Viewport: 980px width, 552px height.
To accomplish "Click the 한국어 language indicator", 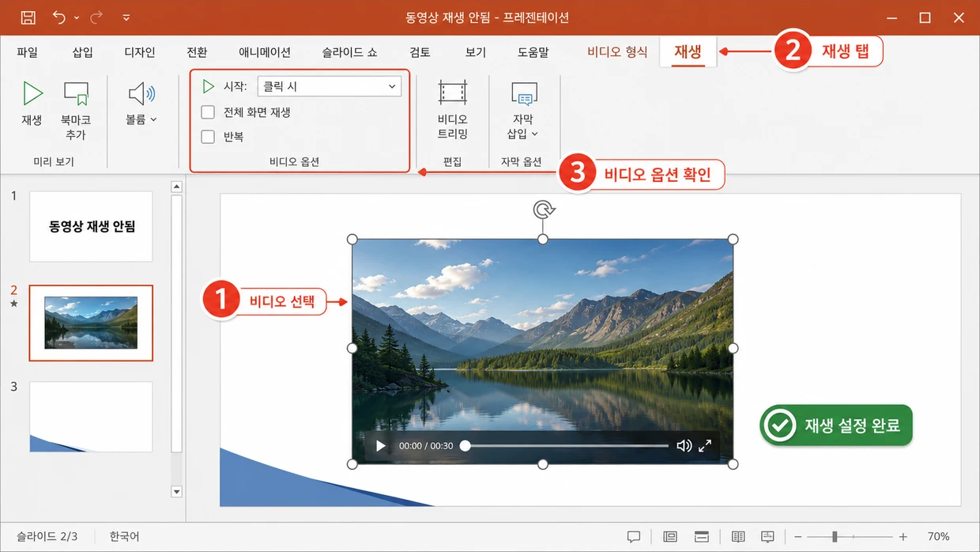I will (x=125, y=537).
